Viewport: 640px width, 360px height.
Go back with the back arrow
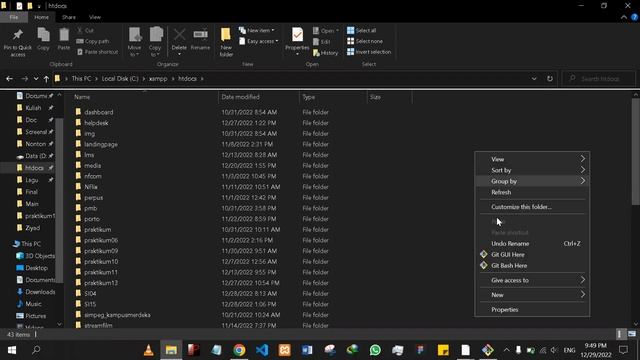pos(9,78)
